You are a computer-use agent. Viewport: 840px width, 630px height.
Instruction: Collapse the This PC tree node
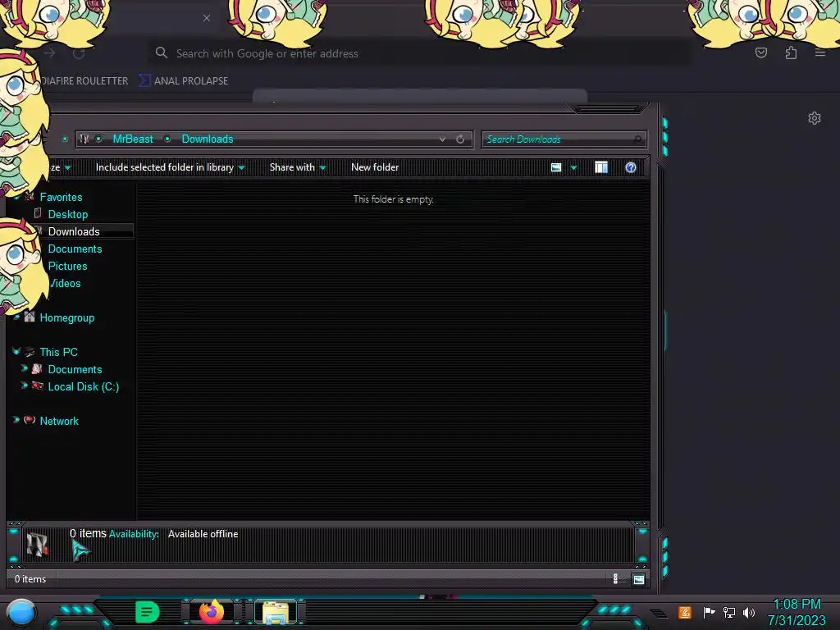coord(16,351)
